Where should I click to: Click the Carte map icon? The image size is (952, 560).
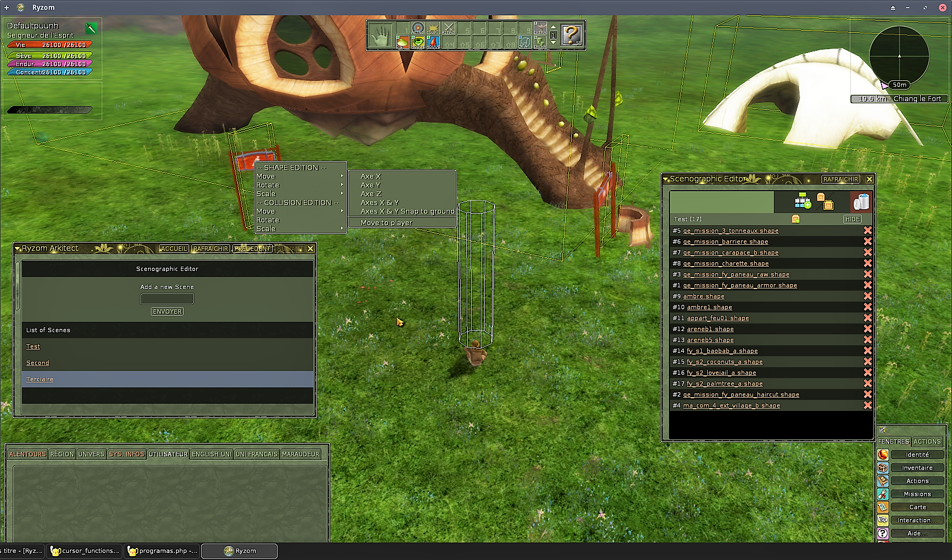tap(883, 507)
